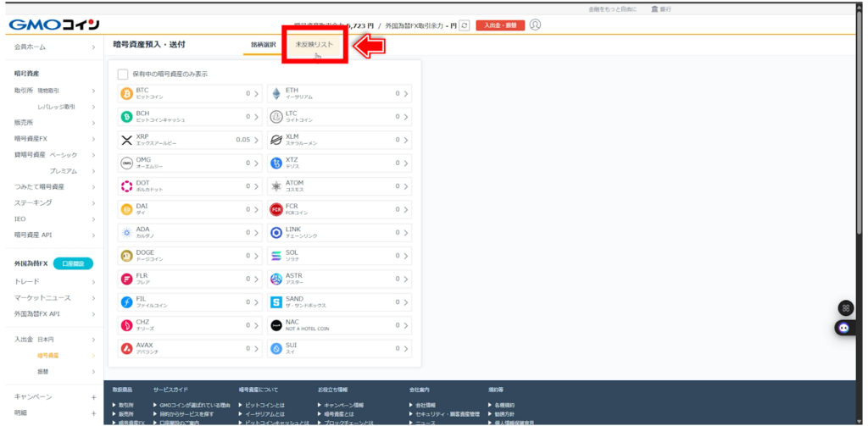868x426 pixels.
Task: Open the 会員ホーム sidebar item
Action: tap(54, 47)
